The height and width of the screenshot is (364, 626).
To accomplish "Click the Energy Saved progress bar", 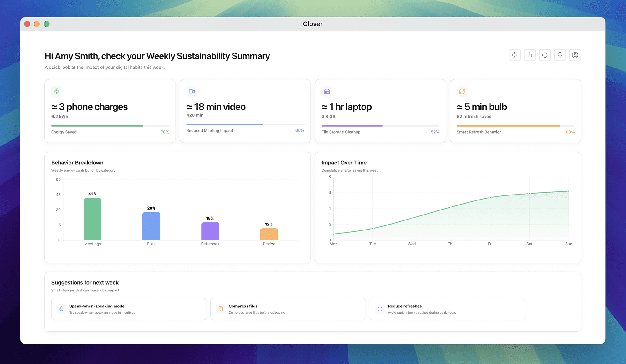I will coord(110,126).
